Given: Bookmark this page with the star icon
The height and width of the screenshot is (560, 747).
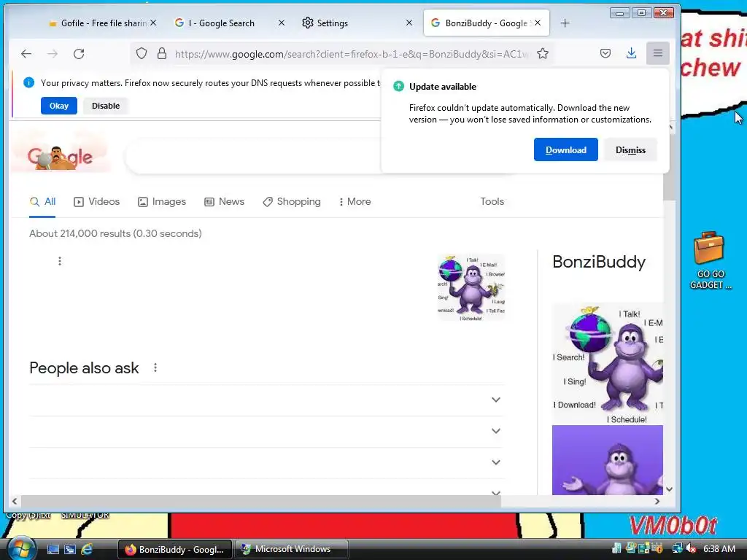Looking at the screenshot, I should (543, 53).
